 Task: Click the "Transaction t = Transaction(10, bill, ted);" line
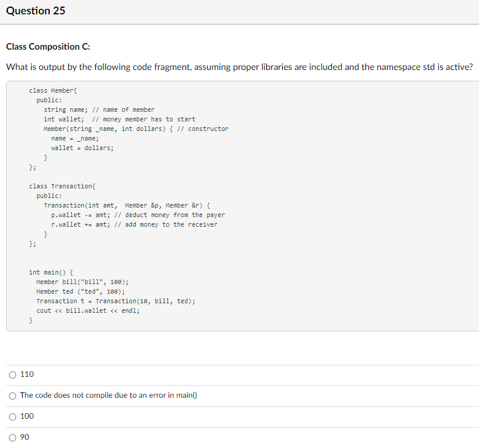pos(116,301)
